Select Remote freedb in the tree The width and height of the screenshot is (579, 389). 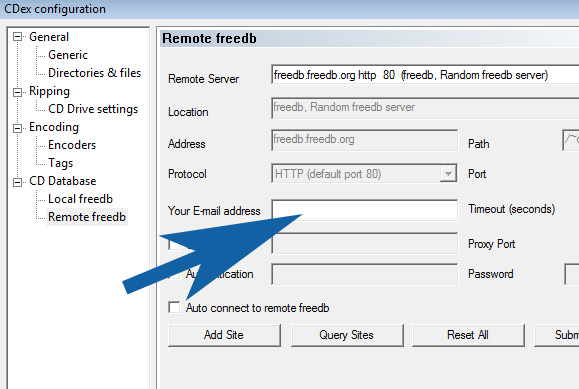[87, 217]
